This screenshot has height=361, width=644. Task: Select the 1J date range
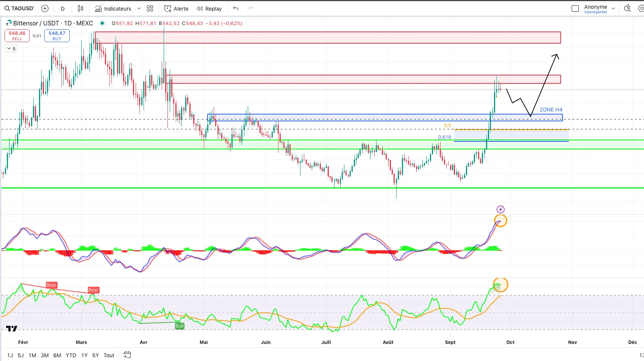coord(10,355)
